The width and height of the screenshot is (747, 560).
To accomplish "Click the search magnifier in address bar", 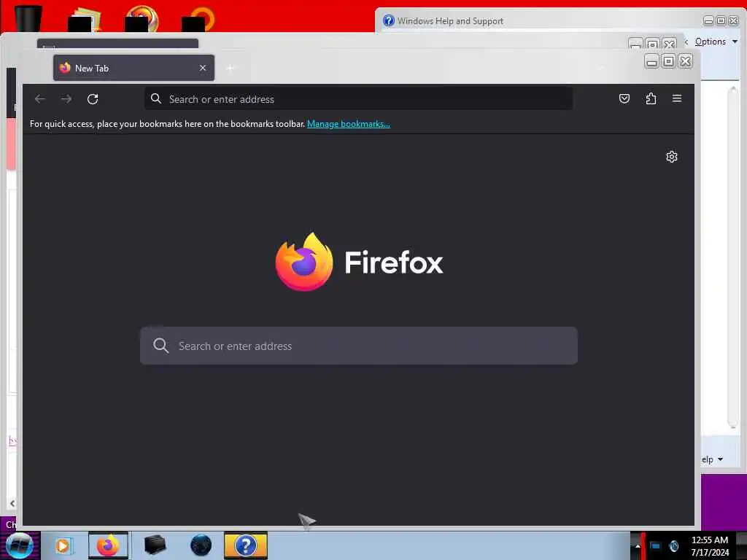I will [x=156, y=98].
